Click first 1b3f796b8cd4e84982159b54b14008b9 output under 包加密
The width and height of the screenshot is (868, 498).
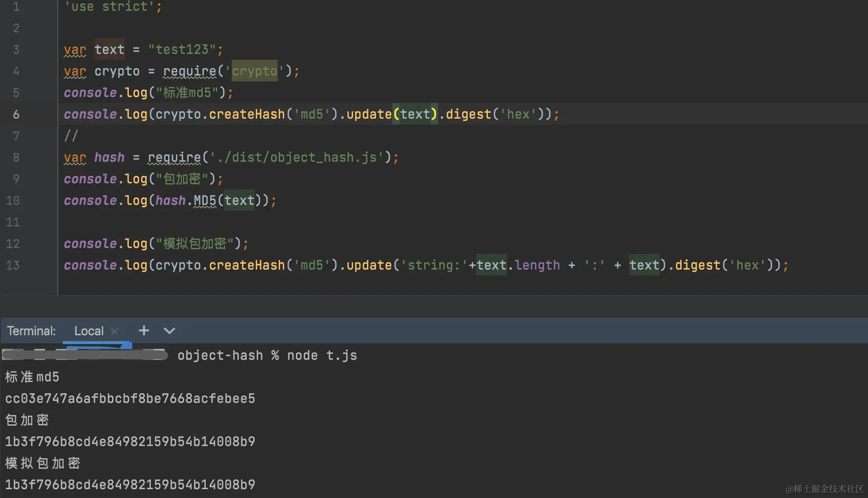point(130,442)
